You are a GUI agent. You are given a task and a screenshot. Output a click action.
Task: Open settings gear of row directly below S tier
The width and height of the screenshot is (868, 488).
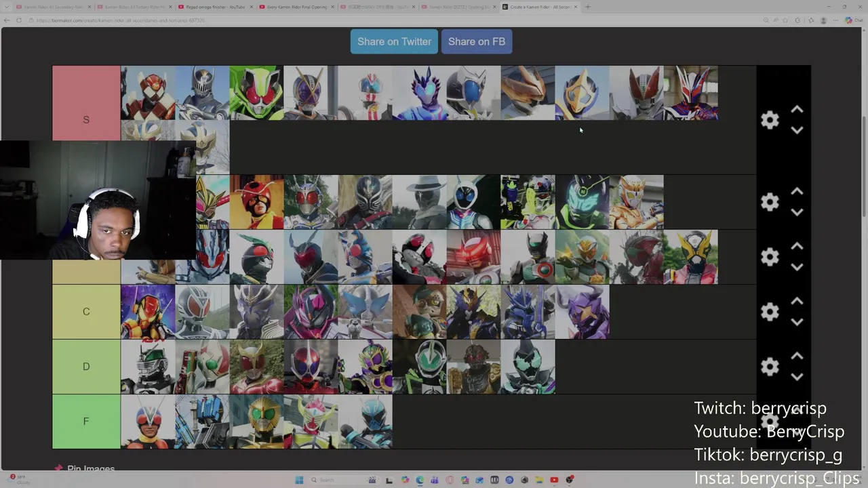point(770,202)
